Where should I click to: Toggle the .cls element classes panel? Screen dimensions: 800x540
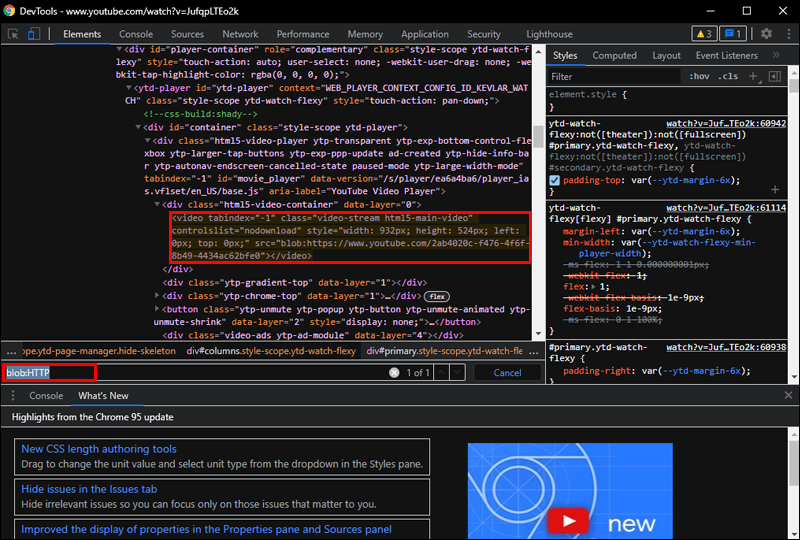click(728, 76)
